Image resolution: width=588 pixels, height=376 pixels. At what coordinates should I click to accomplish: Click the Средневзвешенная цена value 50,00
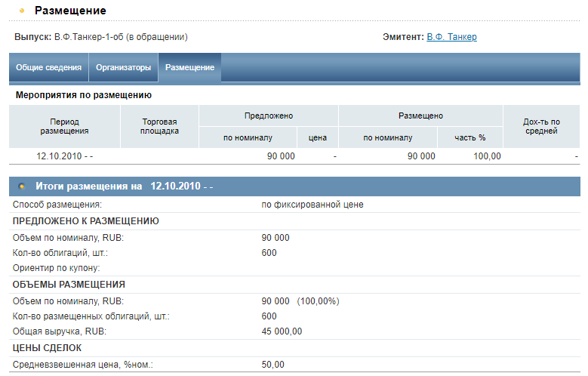(x=272, y=365)
